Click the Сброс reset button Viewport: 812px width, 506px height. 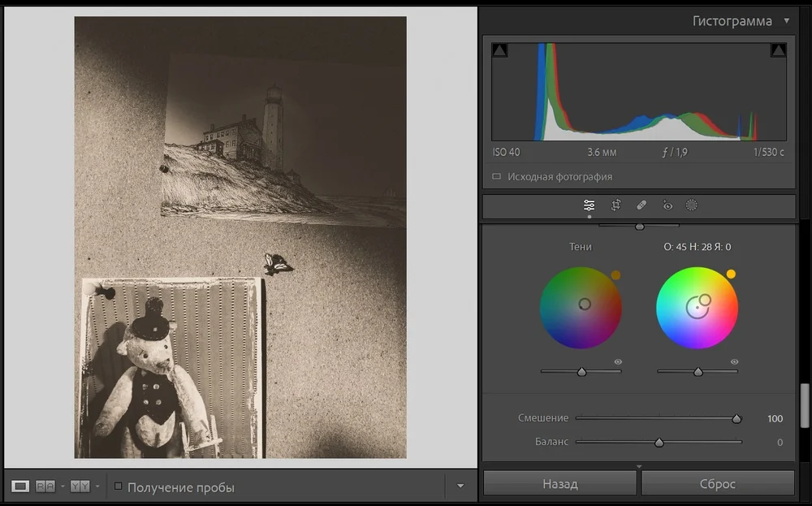click(x=717, y=483)
